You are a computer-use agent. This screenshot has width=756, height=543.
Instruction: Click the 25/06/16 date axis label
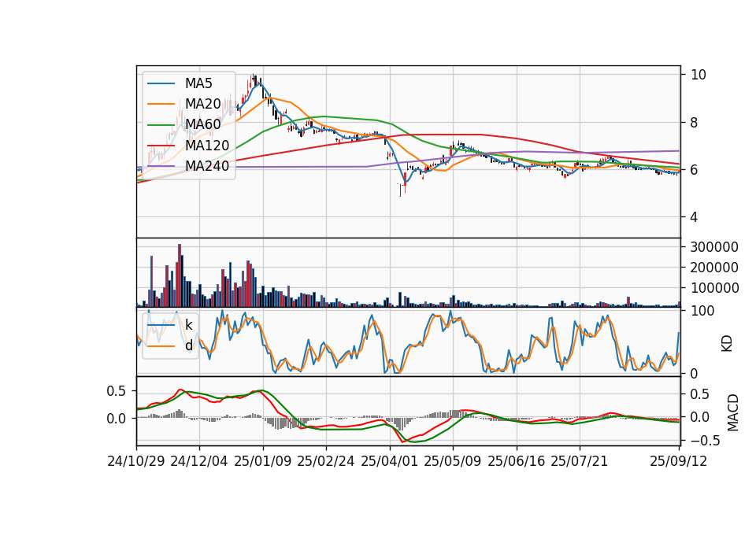[x=517, y=461]
